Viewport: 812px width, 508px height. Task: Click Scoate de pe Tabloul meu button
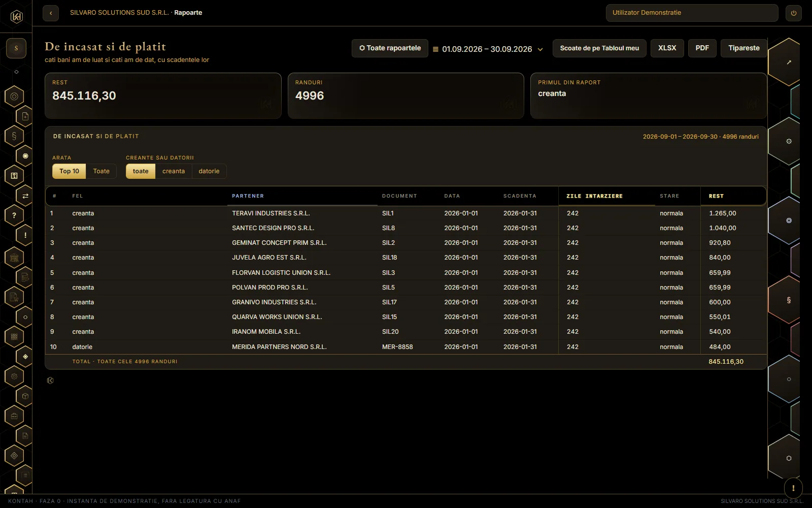coord(599,48)
